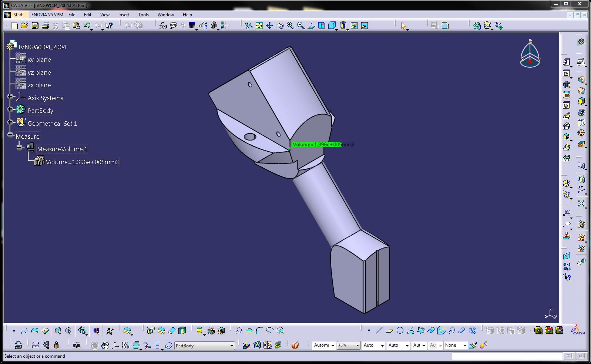Print using the printer icon
Screen dimensions: 591x364
(x=45, y=26)
